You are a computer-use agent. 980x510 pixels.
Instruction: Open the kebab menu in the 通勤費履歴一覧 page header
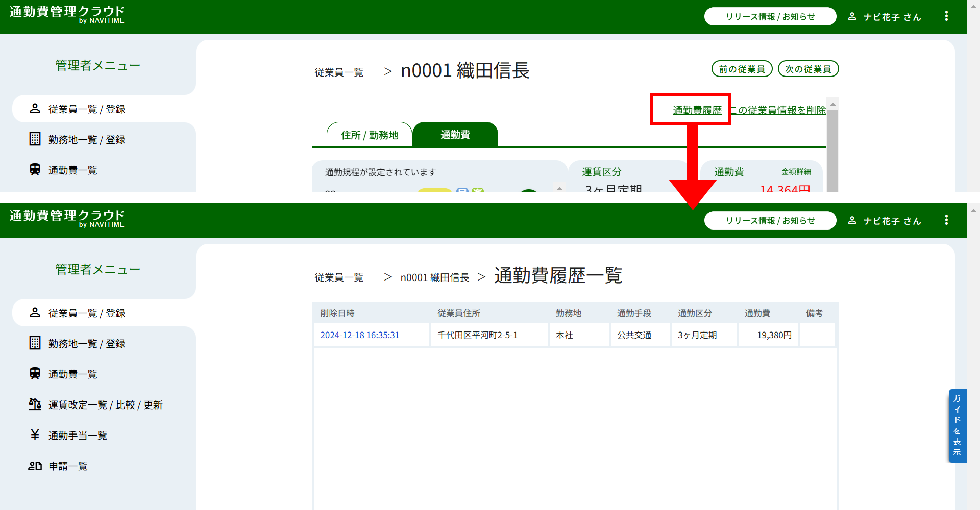click(x=946, y=220)
